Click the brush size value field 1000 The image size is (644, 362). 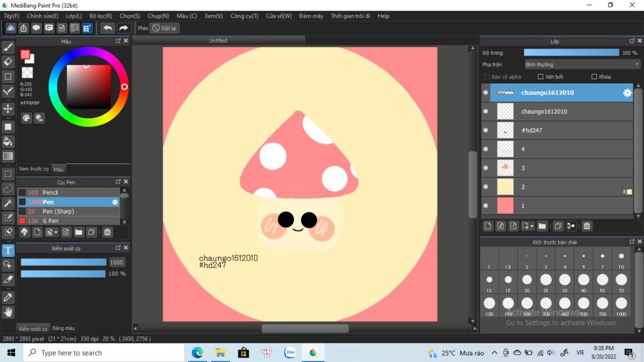pos(116,262)
